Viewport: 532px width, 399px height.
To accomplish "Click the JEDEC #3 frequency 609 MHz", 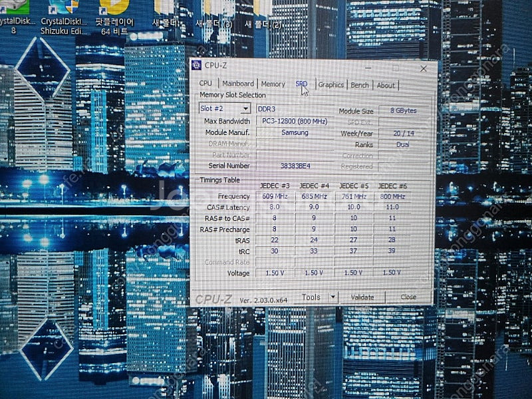I will point(275,196).
